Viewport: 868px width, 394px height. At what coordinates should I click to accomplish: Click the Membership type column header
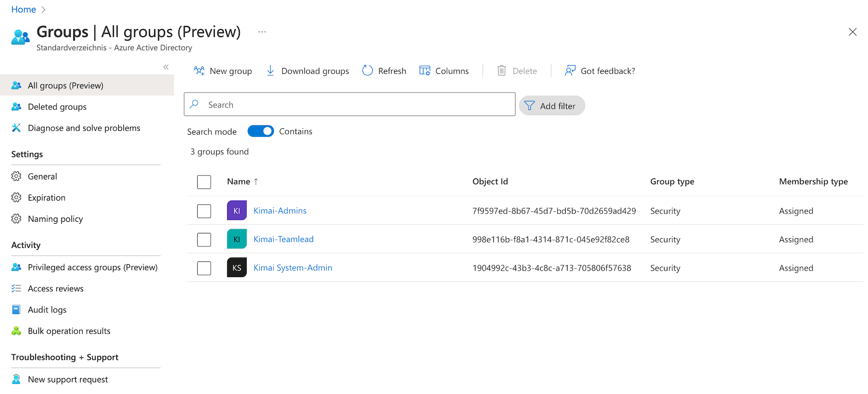click(x=814, y=181)
